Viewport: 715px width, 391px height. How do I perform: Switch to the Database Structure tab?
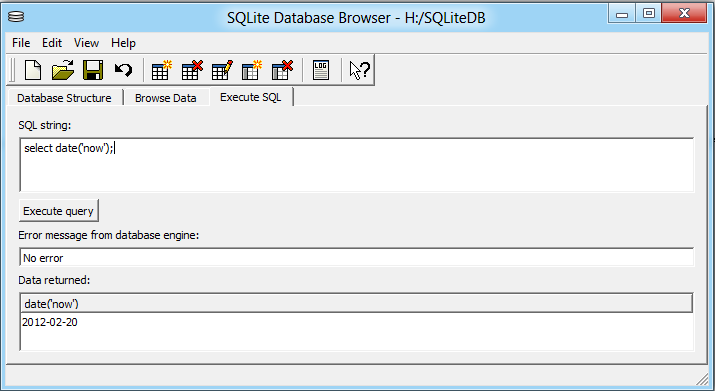tap(64, 98)
